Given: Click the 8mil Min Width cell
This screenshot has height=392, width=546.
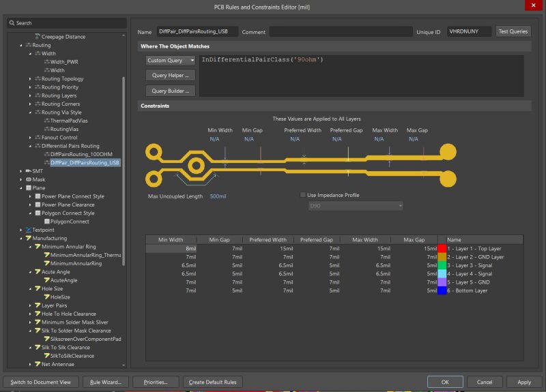Looking at the screenshot, I should tap(171, 248).
